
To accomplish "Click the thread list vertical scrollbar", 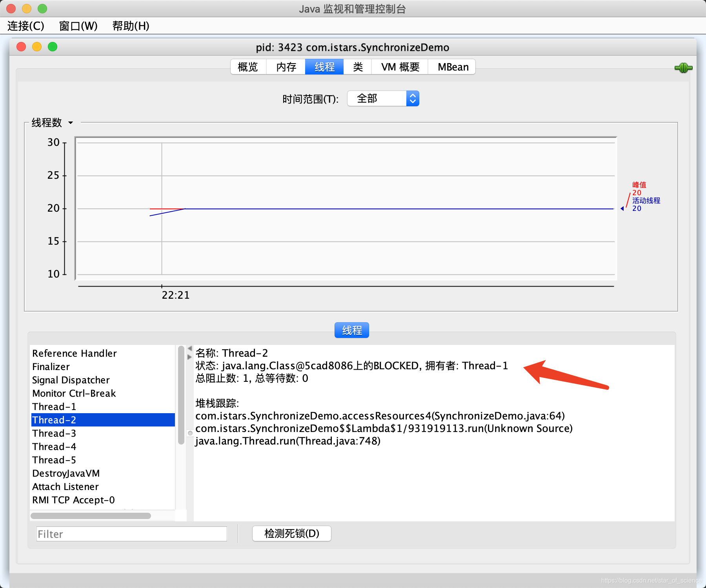I will click(x=181, y=395).
